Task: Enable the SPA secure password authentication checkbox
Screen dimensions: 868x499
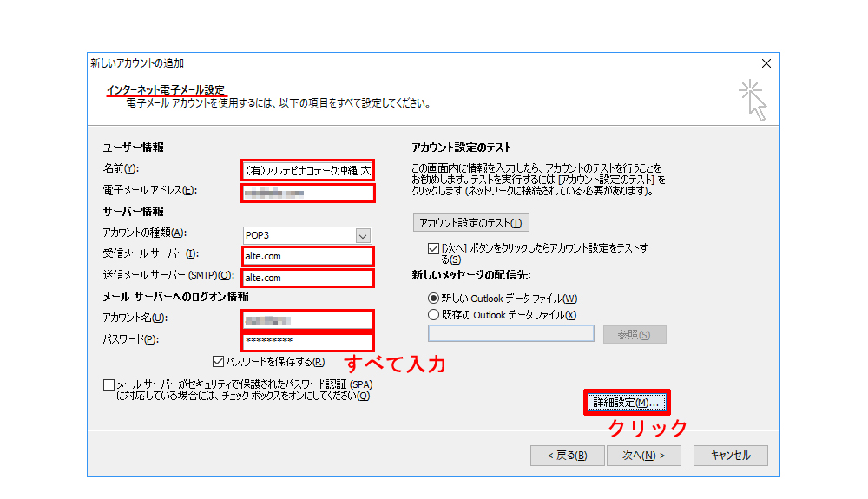Action: pos(108,384)
